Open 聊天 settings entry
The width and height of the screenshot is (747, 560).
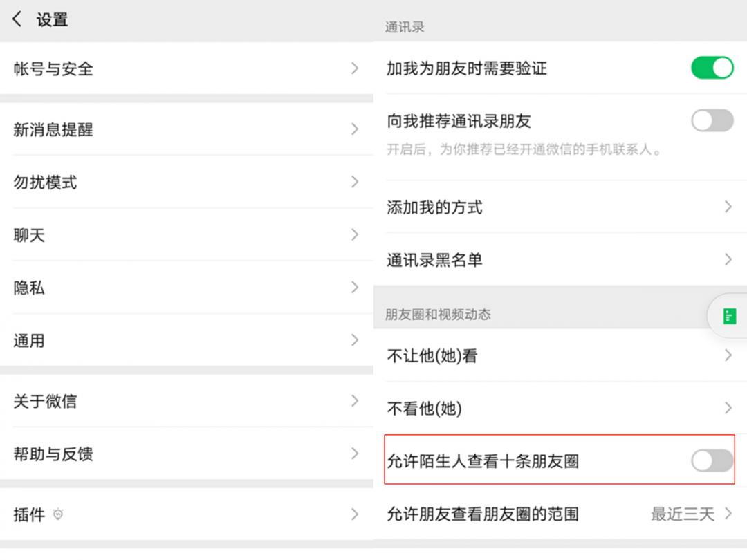(x=187, y=235)
